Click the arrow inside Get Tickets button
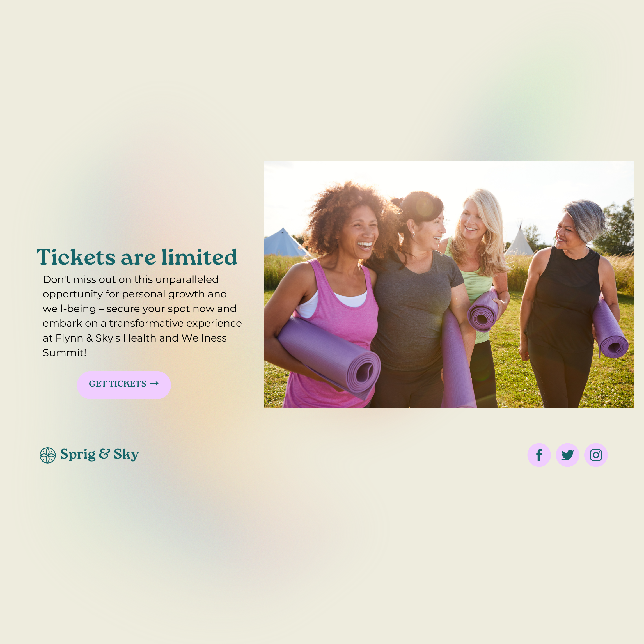 154,383
